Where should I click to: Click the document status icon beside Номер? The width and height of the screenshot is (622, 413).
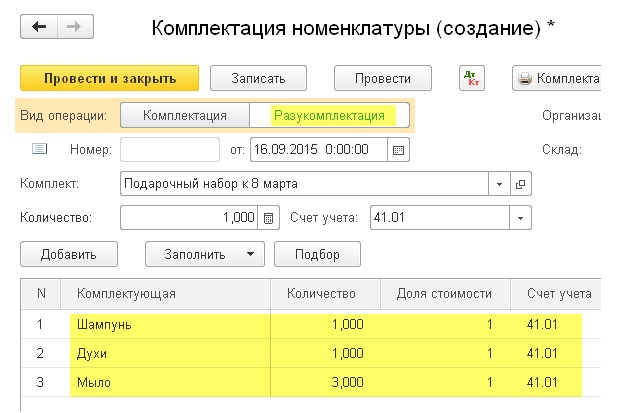coord(39,149)
